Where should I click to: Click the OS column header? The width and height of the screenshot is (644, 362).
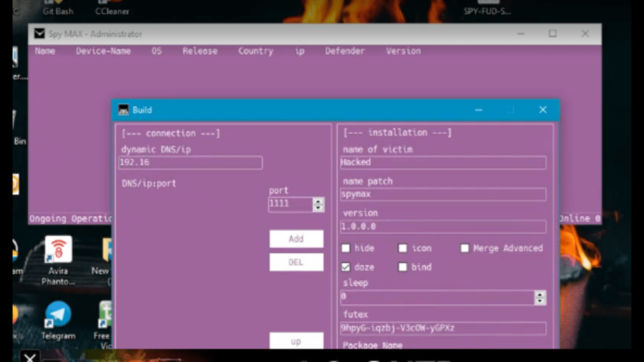click(x=157, y=51)
